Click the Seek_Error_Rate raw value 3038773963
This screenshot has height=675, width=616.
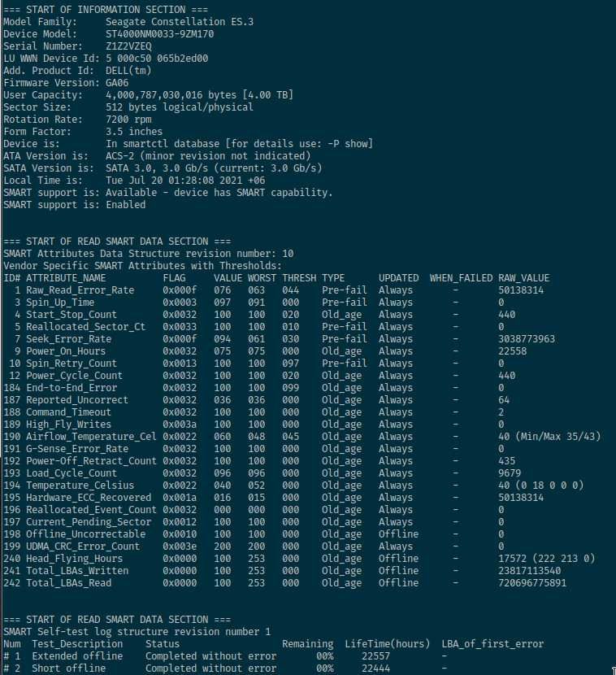[x=527, y=339]
